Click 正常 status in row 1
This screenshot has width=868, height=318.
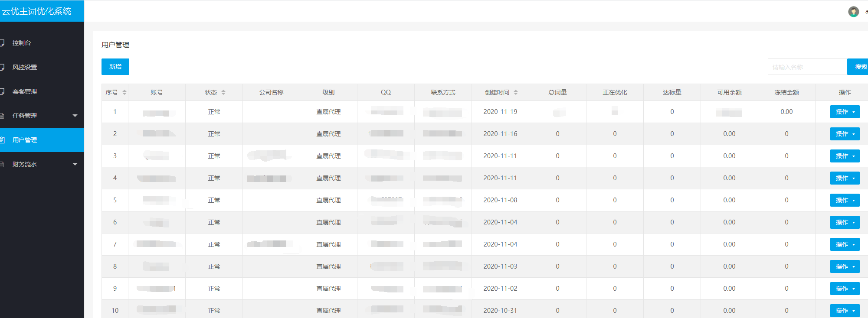pyautogui.click(x=214, y=112)
